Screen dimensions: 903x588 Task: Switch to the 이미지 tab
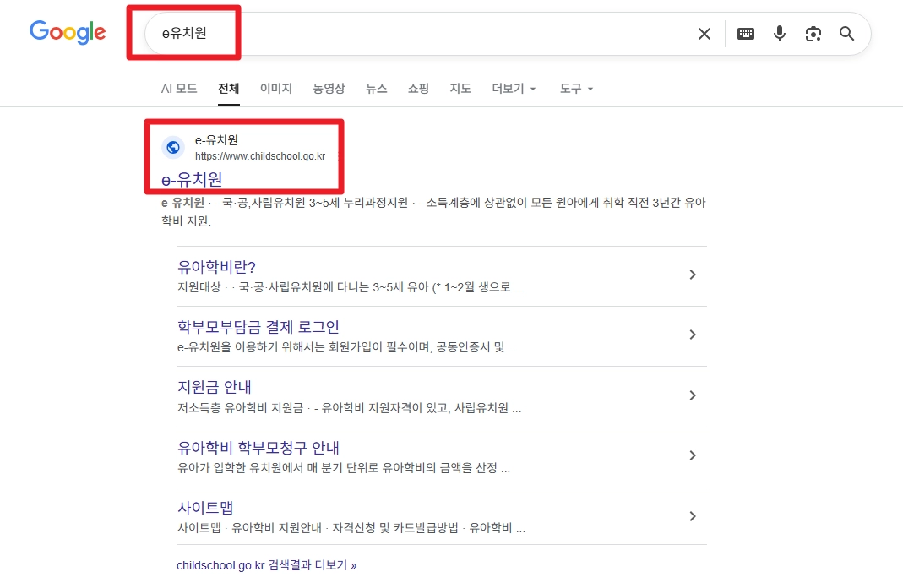click(x=276, y=88)
